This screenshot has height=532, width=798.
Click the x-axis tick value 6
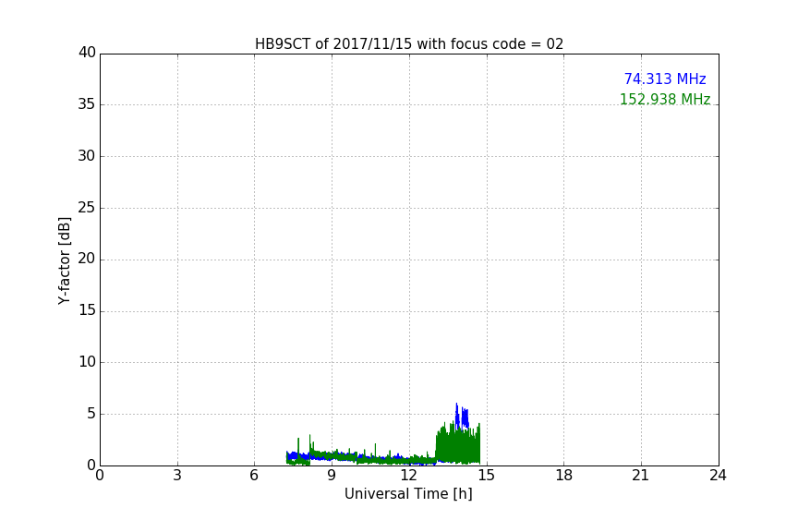[254, 476]
